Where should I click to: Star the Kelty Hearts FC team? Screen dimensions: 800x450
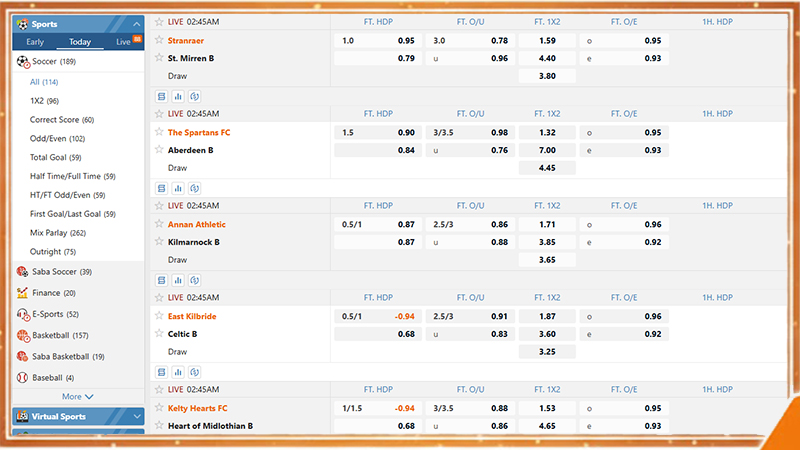159,408
